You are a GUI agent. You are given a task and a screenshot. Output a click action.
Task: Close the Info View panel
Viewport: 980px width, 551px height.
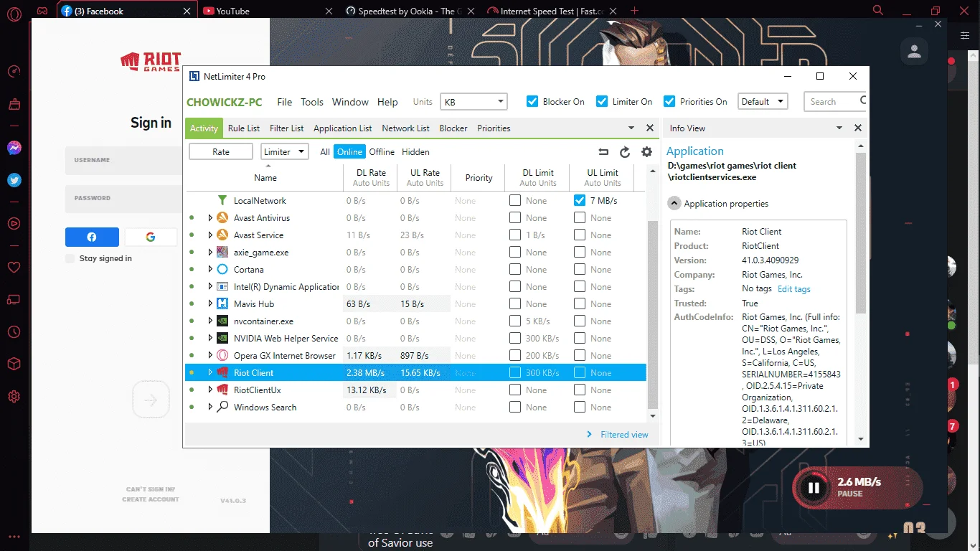[x=858, y=128]
